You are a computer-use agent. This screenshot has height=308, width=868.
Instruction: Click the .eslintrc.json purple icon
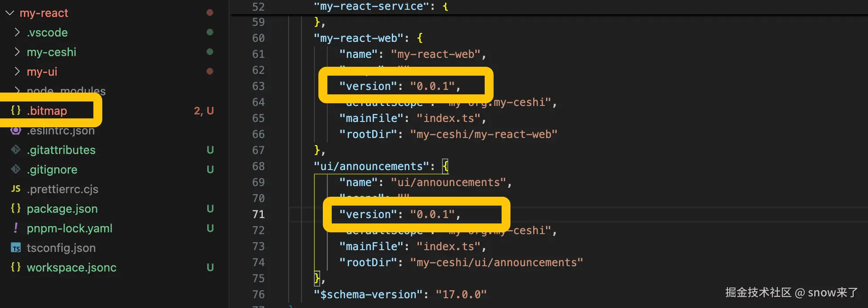16,130
